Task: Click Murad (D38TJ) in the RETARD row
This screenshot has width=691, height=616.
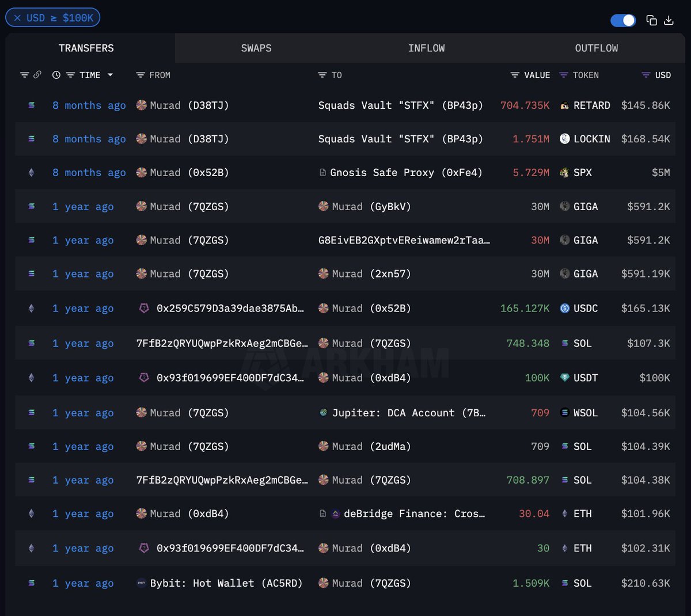Action: tap(189, 105)
